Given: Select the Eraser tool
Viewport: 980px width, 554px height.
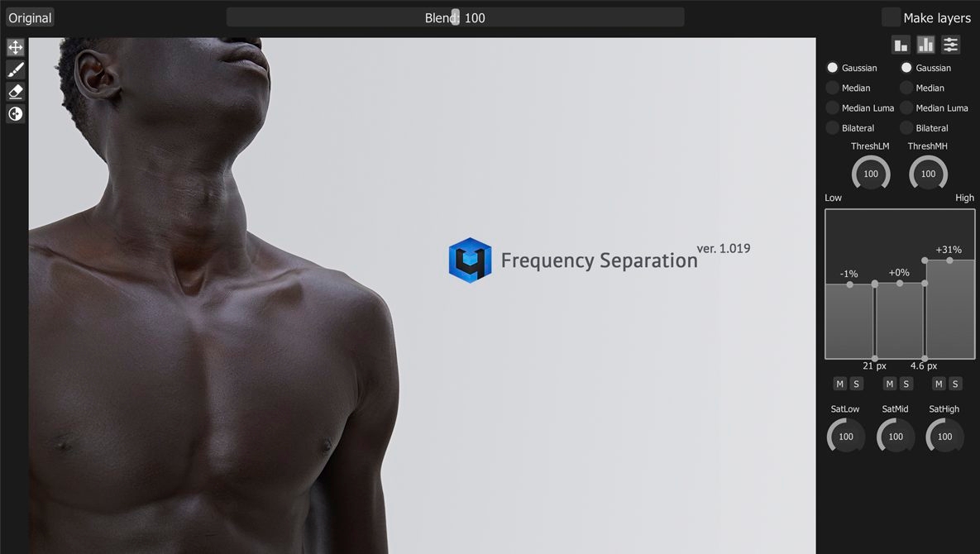Looking at the screenshot, I should click(15, 91).
